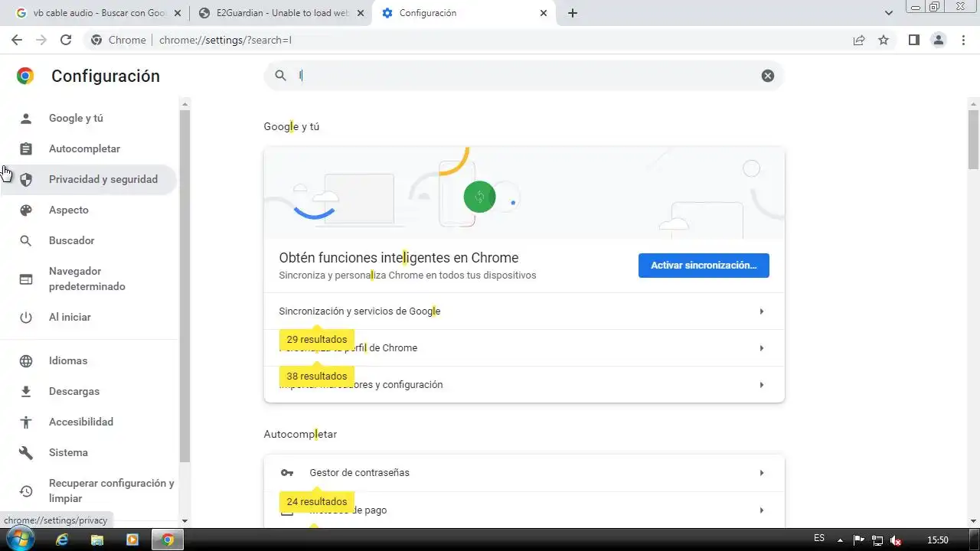
Task: Click the wrench icon beside Sistema
Action: click(26, 452)
